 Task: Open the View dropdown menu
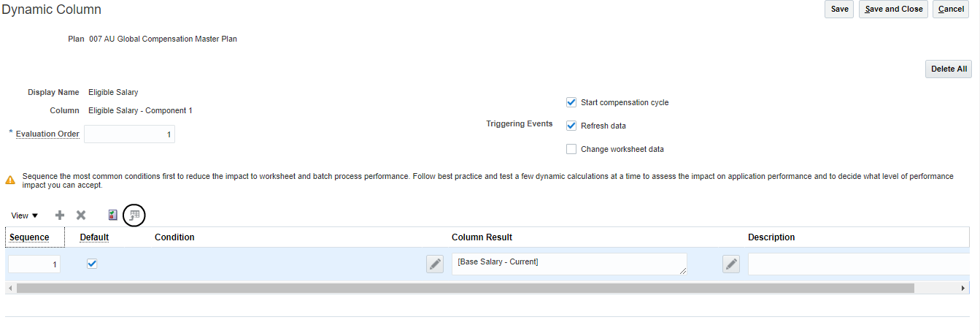25,215
